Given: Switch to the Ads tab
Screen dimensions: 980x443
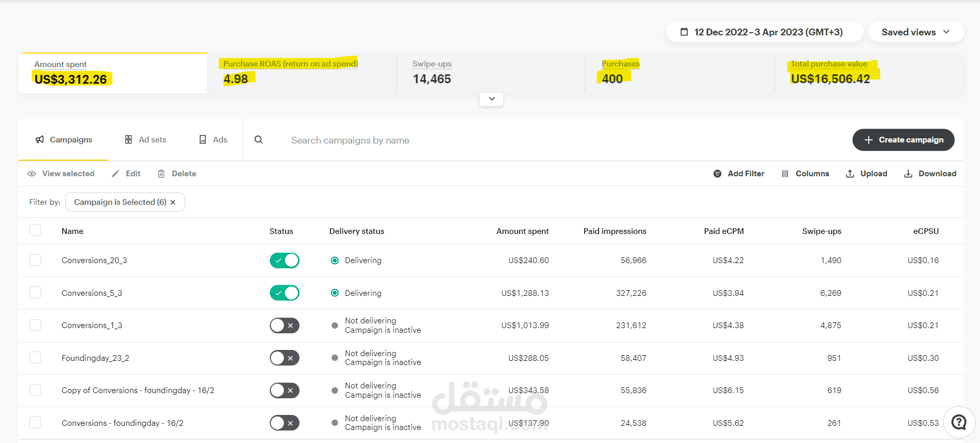Looking at the screenshot, I should tap(214, 140).
